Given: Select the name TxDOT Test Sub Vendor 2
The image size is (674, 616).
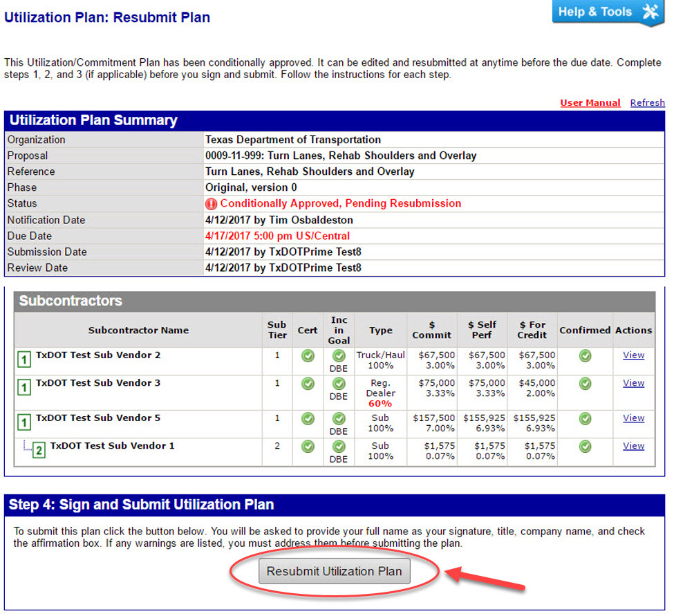Looking at the screenshot, I should (x=98, y=355).
